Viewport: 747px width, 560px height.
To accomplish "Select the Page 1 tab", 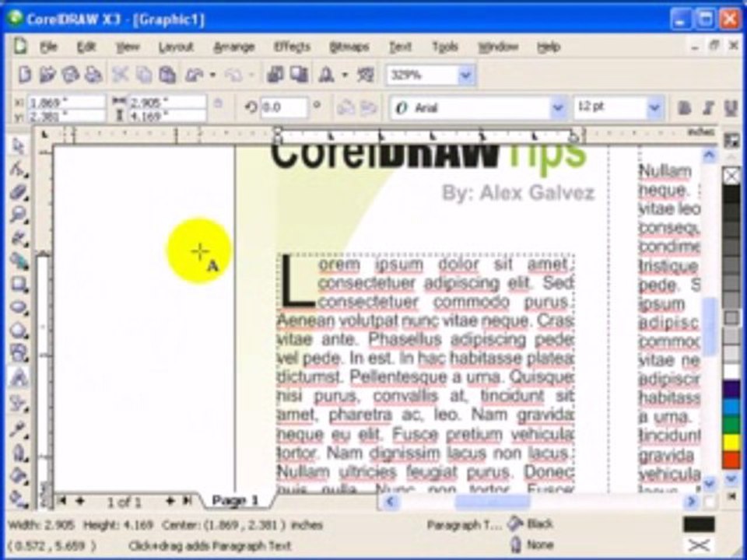I will coord(235,500).
